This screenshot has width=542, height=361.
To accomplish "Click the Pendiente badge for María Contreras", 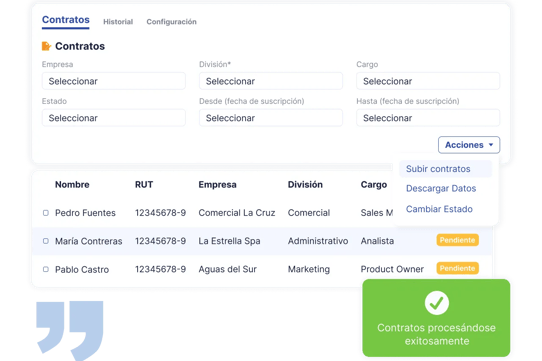I will [457, 240].
